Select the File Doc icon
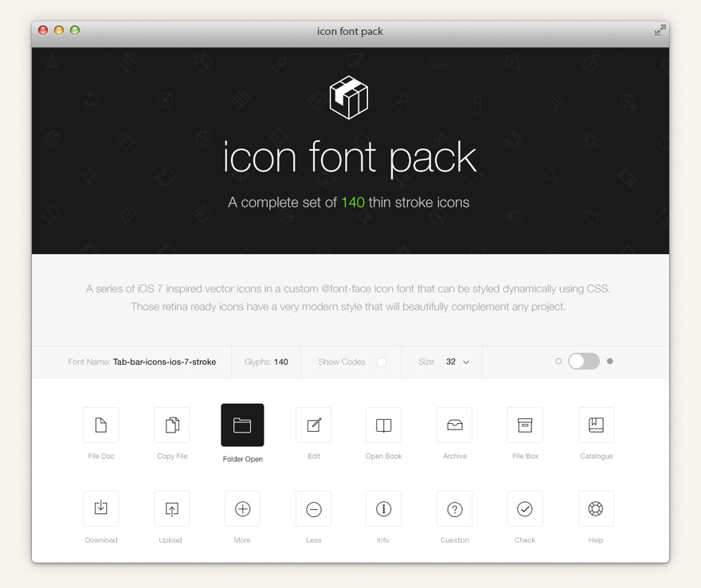701x588 pixels. coord(100,425)
